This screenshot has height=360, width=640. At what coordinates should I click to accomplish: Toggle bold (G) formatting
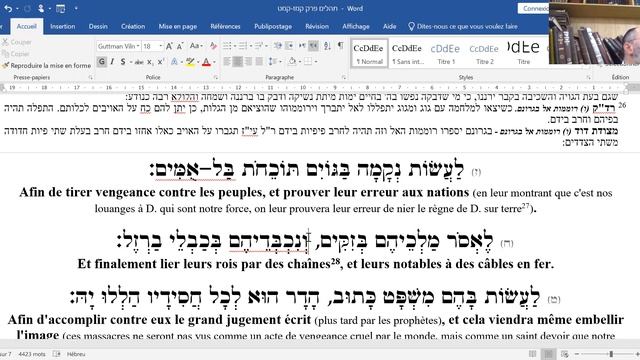pos(101,62)
